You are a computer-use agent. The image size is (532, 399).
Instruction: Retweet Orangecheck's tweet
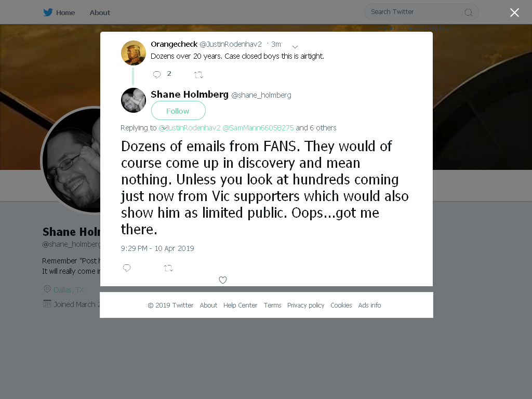point(198,75)
